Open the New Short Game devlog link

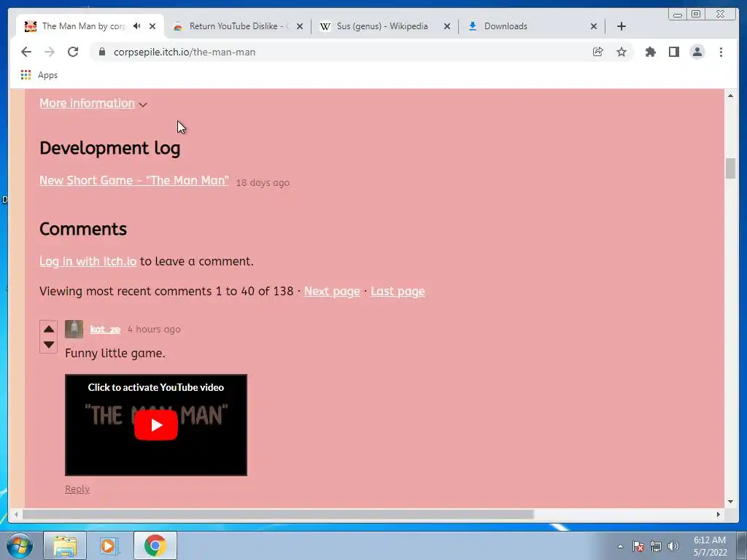click(x=134, y=181)
